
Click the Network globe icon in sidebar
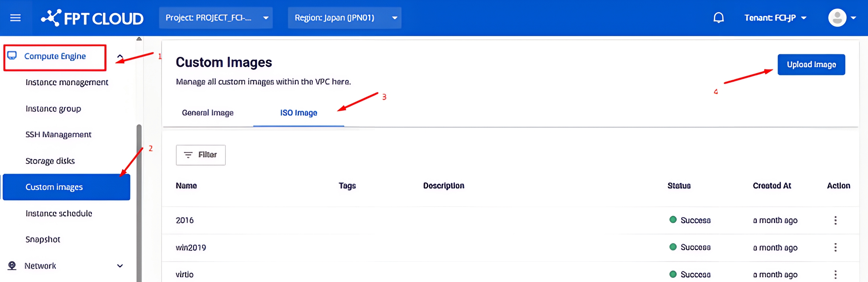(12, 266)
